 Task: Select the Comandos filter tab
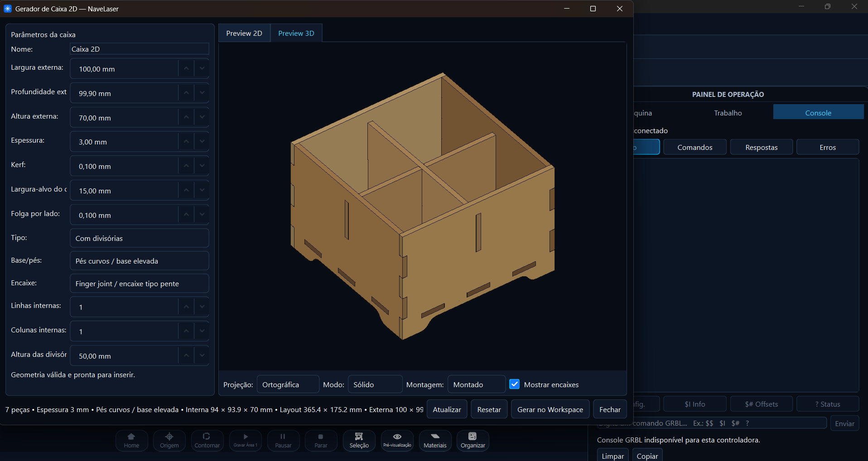point(695,147)
